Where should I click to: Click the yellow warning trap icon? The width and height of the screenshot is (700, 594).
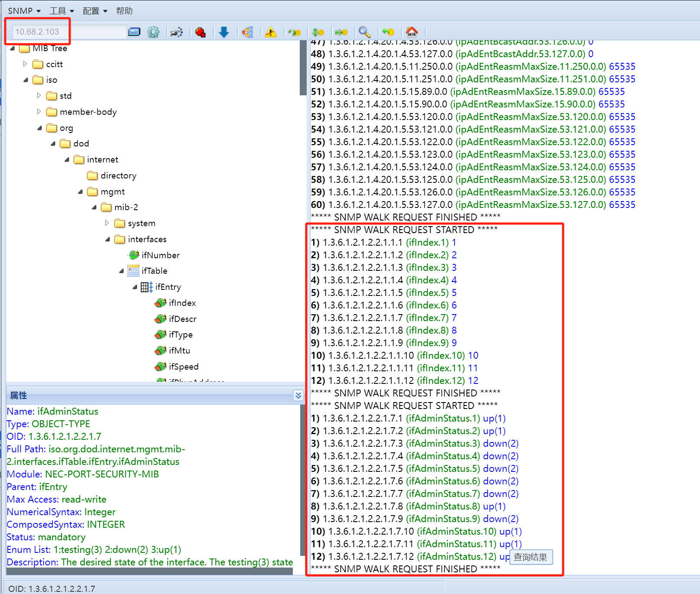(x=271, y=32)
